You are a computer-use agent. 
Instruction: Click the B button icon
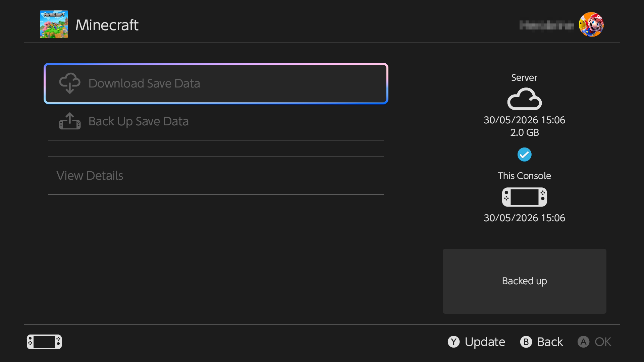tap(526, 342)
